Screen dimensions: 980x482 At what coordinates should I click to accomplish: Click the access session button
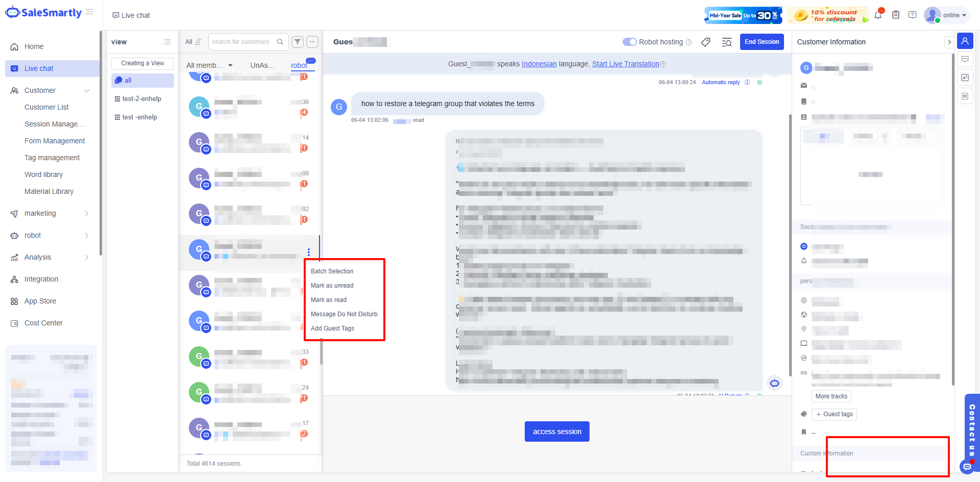click(x=557, y=432)
